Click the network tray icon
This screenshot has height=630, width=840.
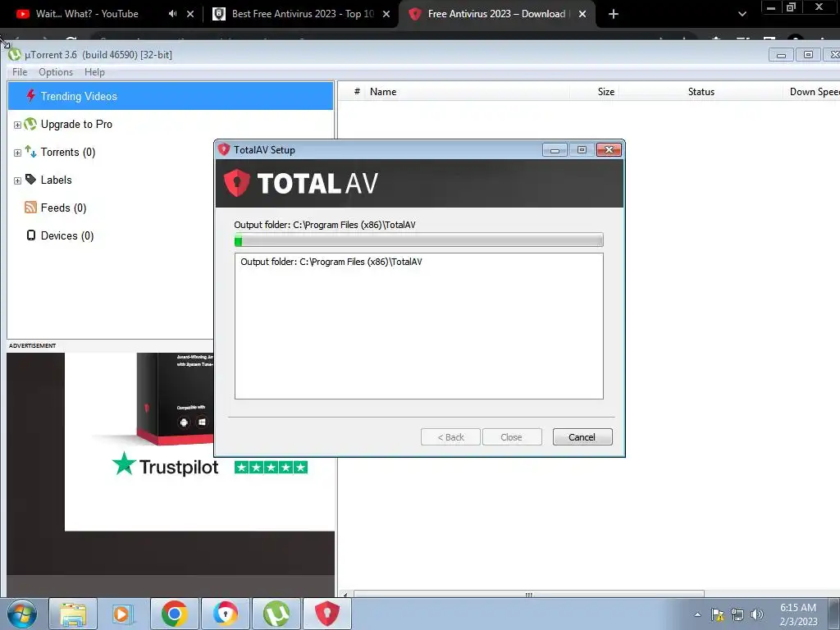coord(737,614)
